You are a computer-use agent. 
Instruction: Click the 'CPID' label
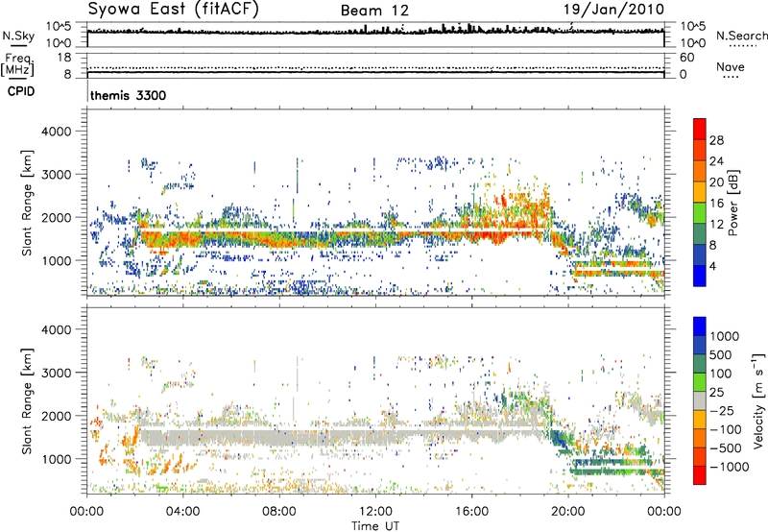point(21,91)
